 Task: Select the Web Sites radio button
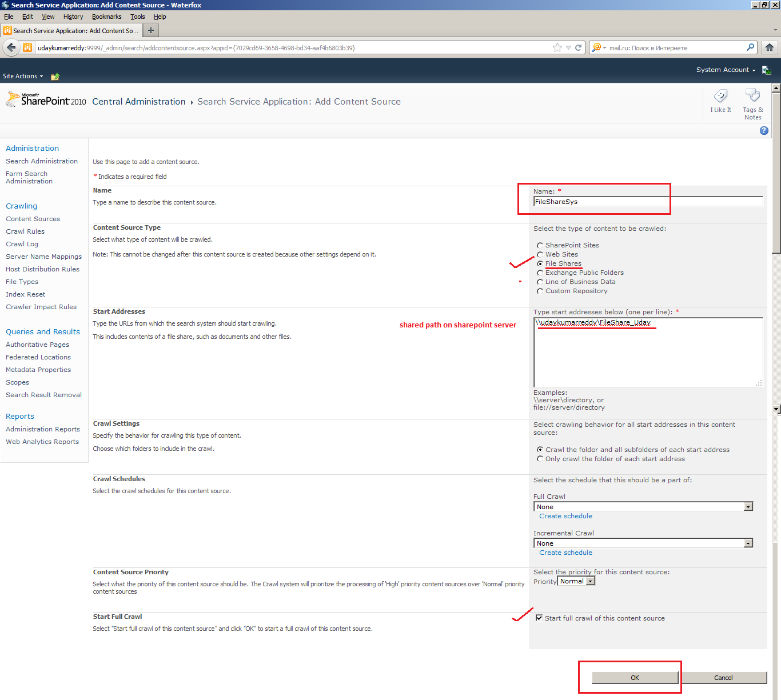pyautogui.click(x=540, y=255)
